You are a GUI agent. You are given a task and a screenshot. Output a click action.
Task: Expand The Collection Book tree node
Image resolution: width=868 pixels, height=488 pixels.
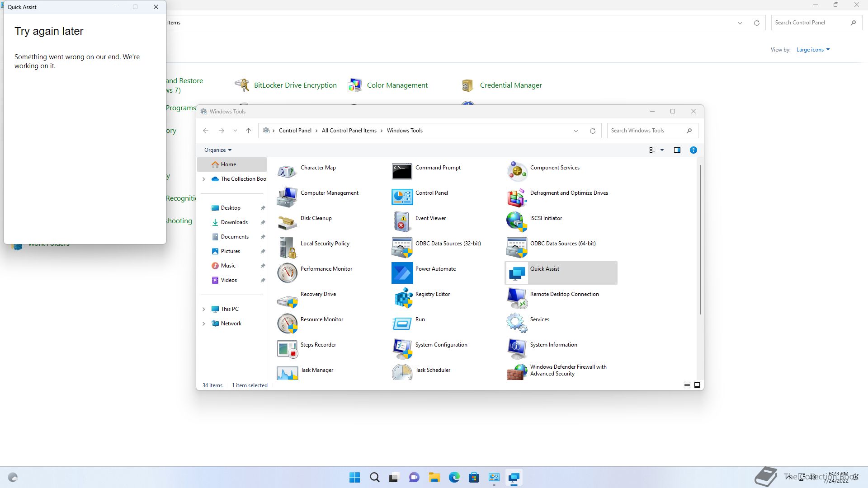[203, 179]
